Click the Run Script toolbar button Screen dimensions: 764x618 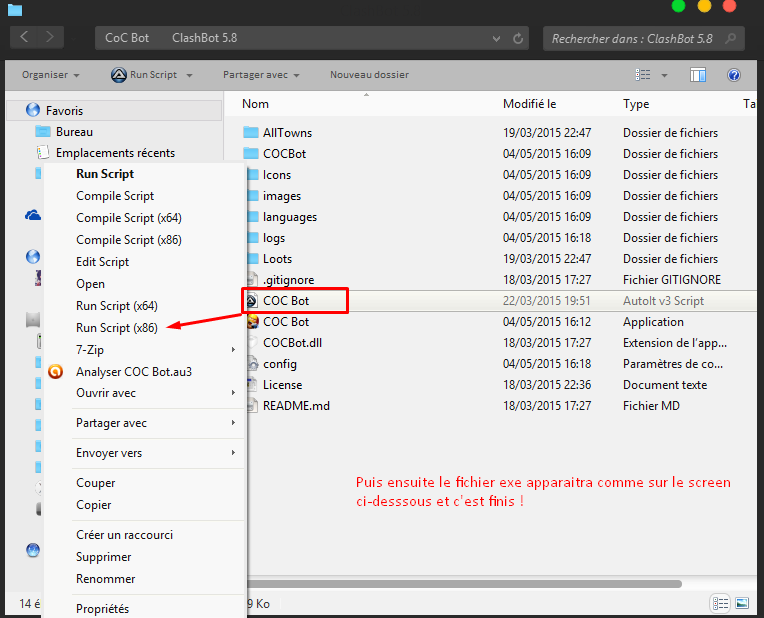point(144,75)
